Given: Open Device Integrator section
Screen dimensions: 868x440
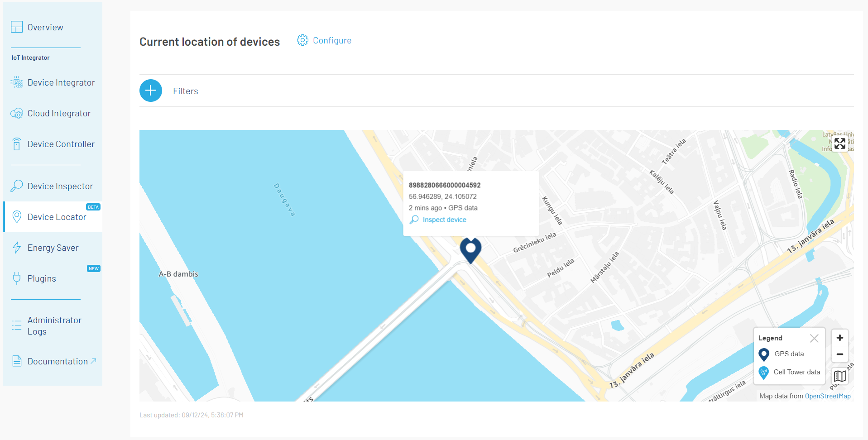Looking at the screenshot, I should pos(61,83).
